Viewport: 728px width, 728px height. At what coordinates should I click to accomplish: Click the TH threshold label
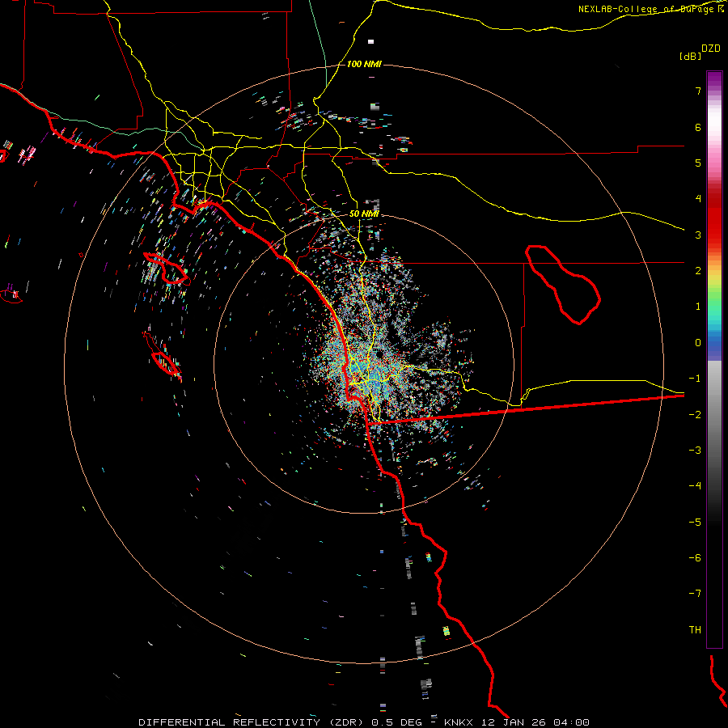pos(695,630)
